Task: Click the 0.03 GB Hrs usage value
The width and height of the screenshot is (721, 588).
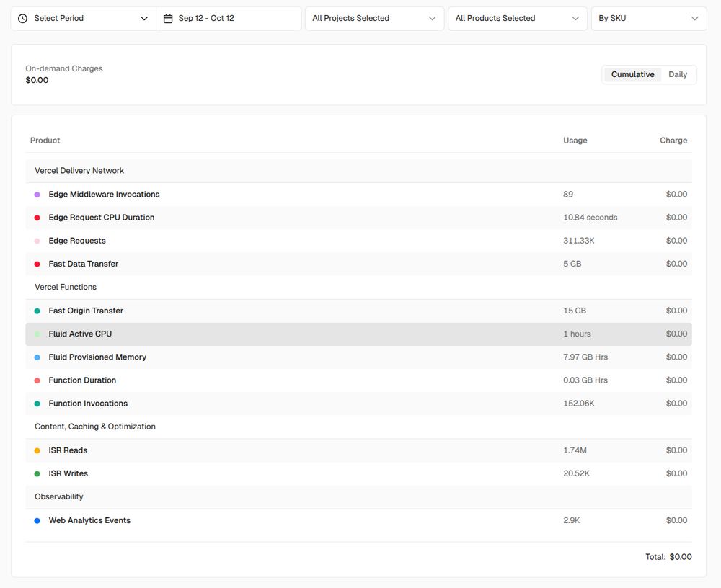Action: (585, 380)
